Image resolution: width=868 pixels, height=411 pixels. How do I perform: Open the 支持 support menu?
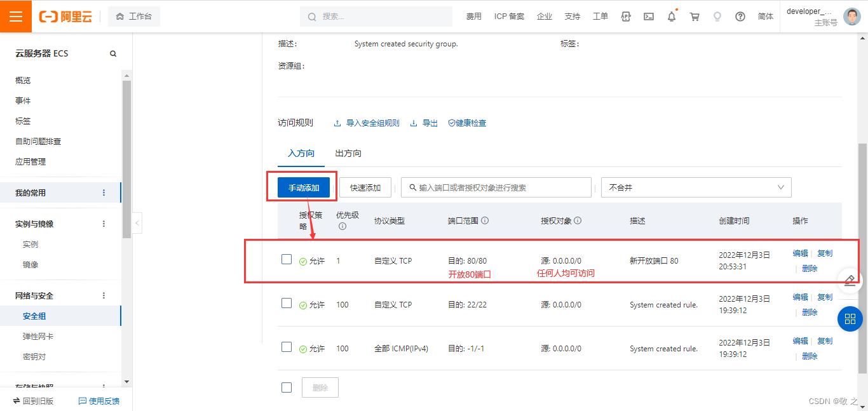click(573, 17)
